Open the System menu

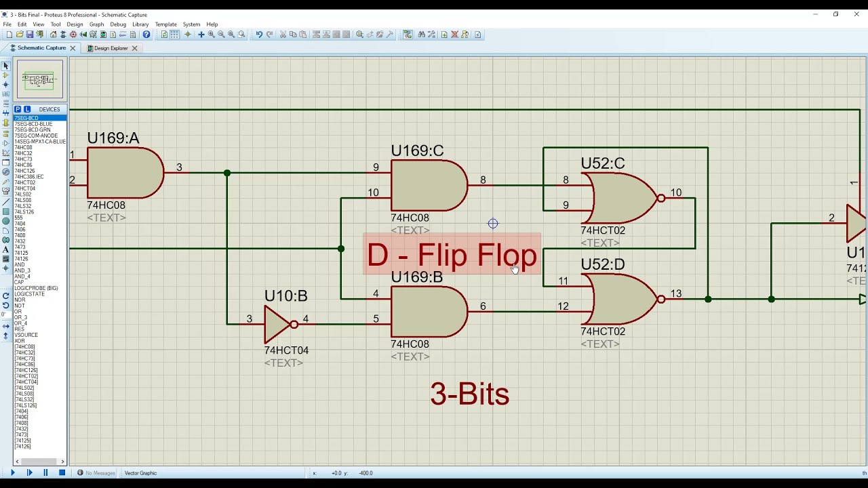point(191,24)
